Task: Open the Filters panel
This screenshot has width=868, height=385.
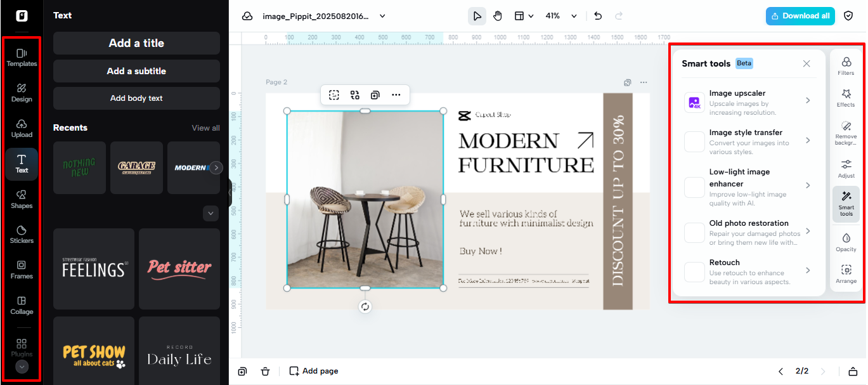Action: point(846,66)
